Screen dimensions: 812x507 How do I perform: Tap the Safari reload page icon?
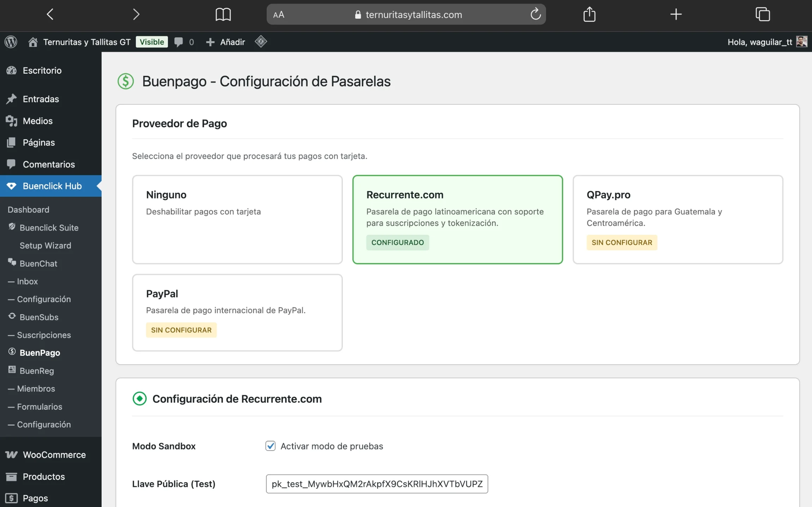point(535,14)
